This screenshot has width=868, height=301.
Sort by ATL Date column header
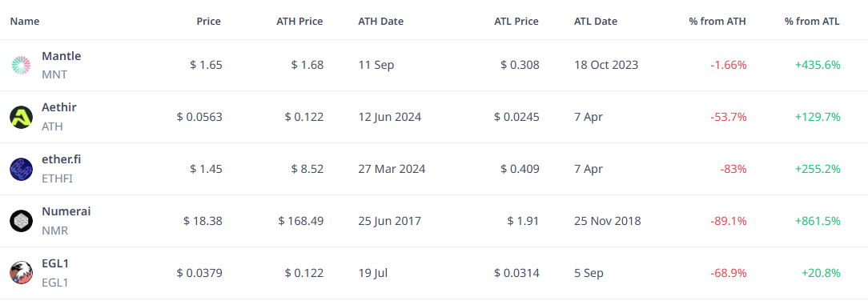tap(596, 22)
